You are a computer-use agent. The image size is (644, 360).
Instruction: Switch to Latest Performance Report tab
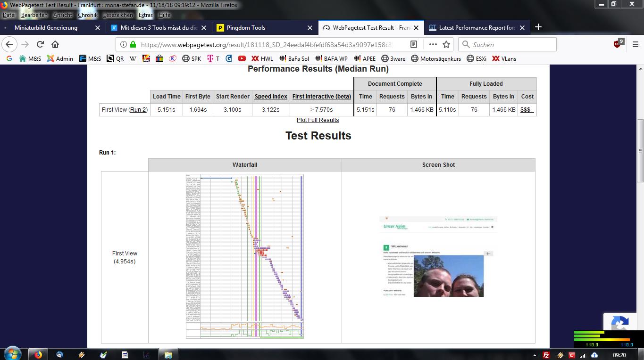tap(472, 28)
